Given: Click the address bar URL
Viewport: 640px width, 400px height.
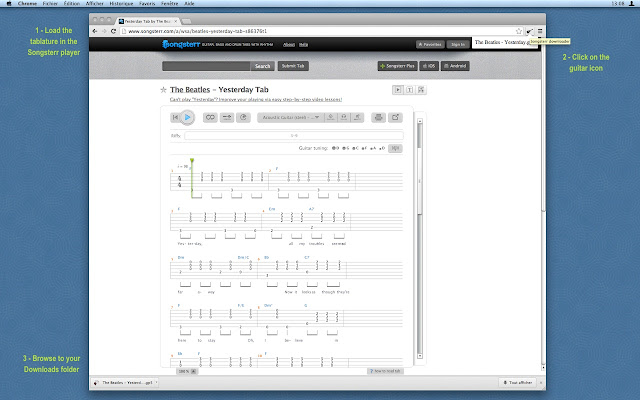Looking at the screenshot, I should click(198, 31).
